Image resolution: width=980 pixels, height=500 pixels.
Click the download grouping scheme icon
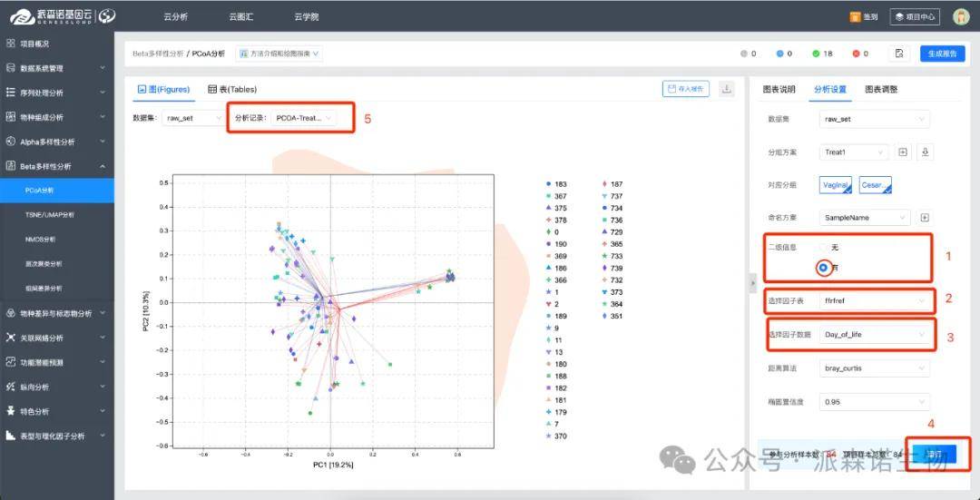point(926,152)
